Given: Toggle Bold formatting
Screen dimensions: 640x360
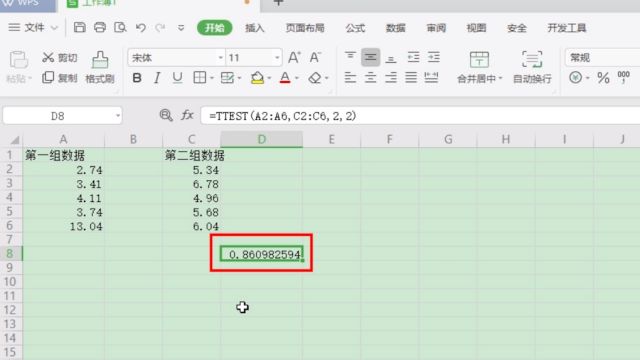Looking at the screenshot, I should point(137,78).
